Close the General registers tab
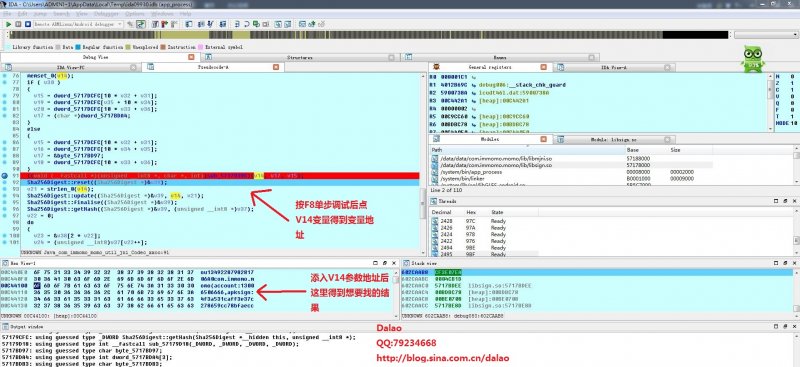Screen dimensions: 800x367 tap(544, 67)
